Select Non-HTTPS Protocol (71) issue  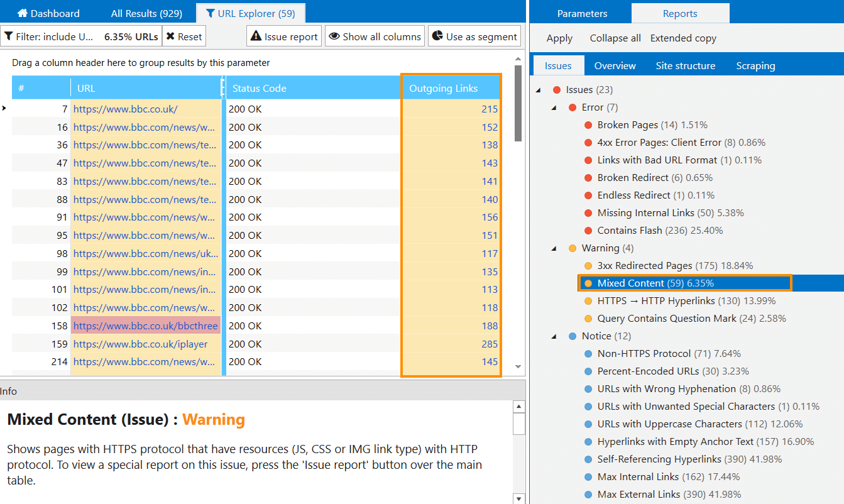[669, 354]
